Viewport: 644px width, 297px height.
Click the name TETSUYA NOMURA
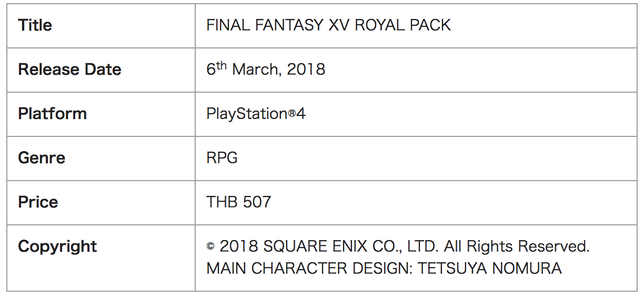tap(490, 269)
